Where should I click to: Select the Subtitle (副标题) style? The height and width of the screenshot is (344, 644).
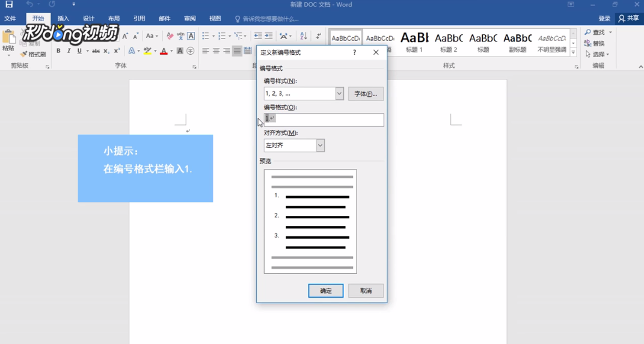[x=518, y=43]
